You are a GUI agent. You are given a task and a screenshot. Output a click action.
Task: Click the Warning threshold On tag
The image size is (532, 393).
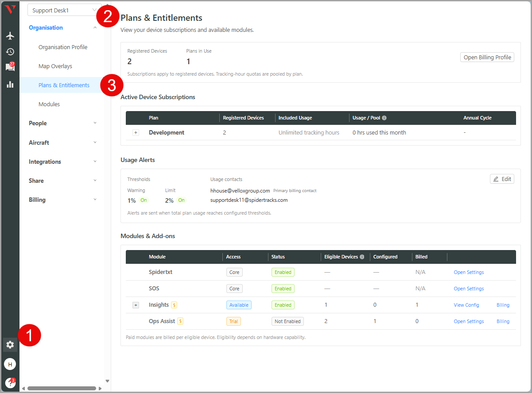(144, 200)
